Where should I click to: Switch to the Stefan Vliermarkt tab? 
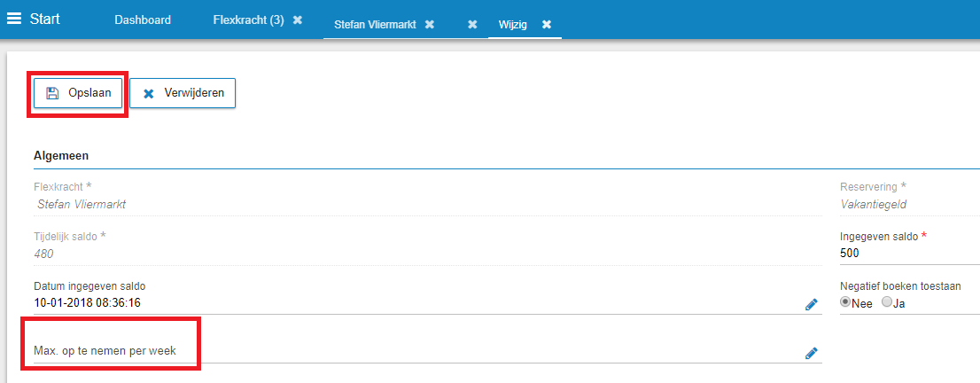375,25
